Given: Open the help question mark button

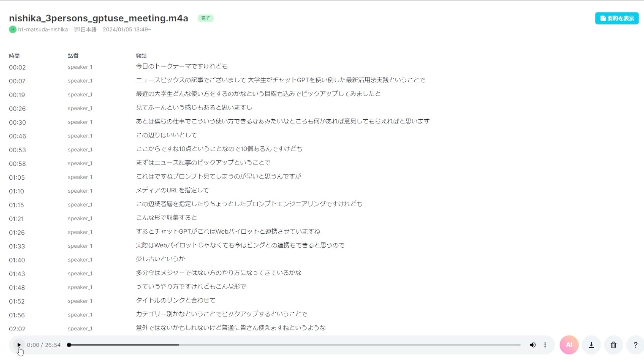Looking at the screenshot, I should coord(635,345).
